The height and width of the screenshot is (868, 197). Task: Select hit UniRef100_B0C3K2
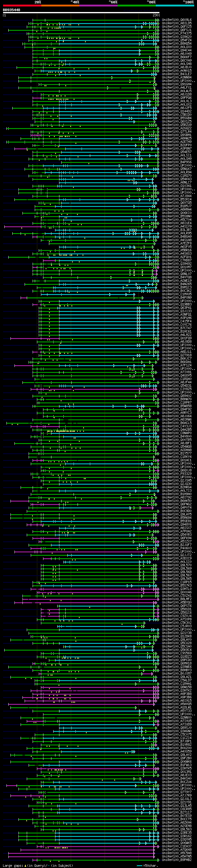click(x=177, y=291)
